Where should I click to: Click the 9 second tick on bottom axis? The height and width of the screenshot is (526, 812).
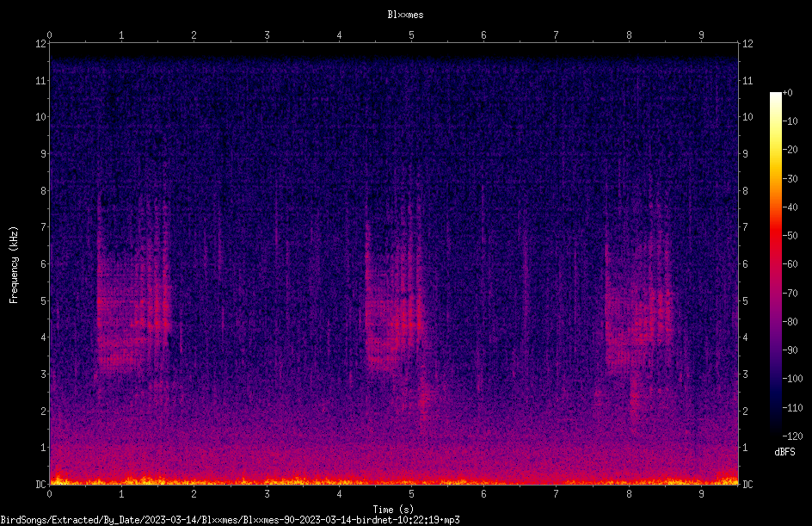coord(701,494)
